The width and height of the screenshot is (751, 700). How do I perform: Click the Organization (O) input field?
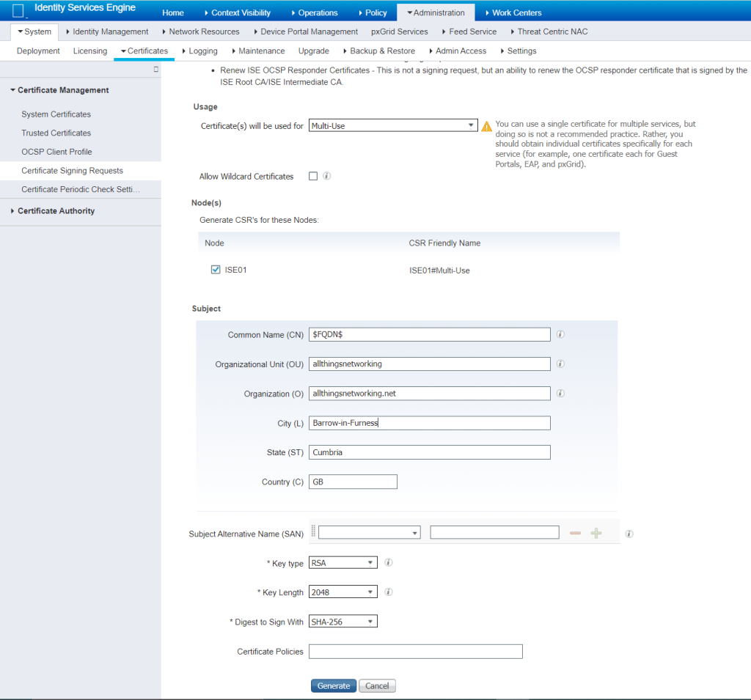click(430, 393)
